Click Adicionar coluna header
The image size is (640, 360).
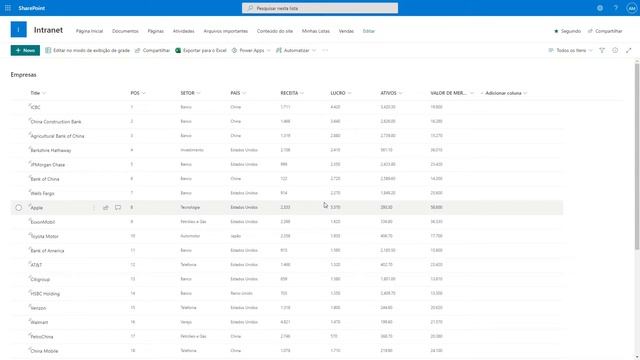tap(504, 93)
